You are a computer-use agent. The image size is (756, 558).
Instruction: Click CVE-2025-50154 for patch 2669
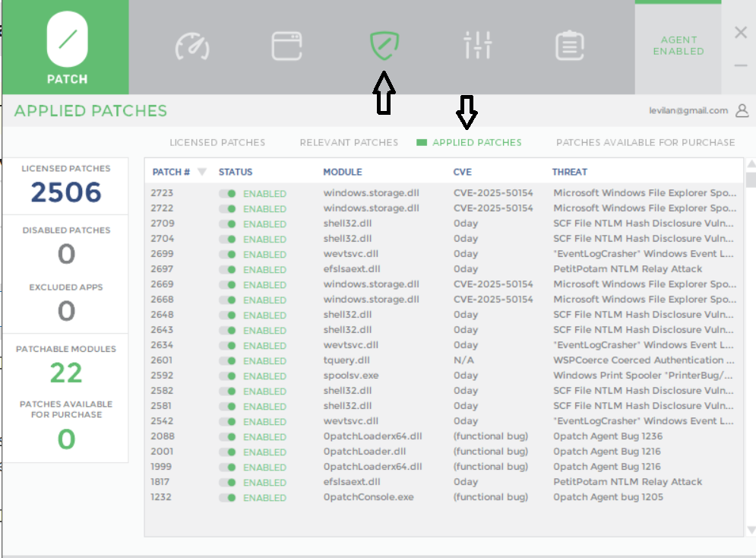click(493, 284)
